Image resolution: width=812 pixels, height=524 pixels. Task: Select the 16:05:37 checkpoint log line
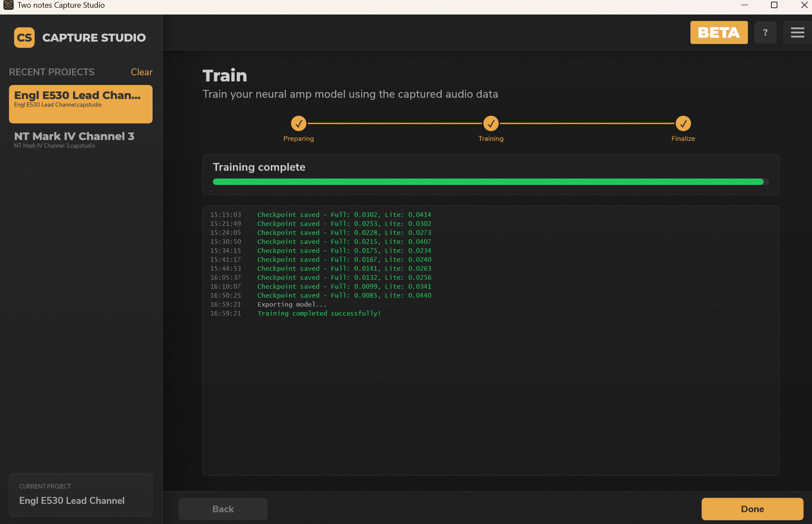[321, 278]
